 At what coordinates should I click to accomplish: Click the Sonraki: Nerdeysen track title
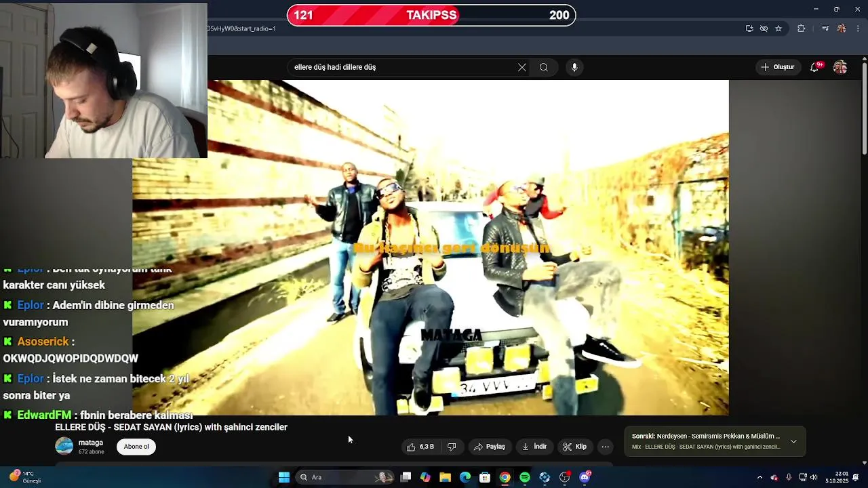pos(706,436)
